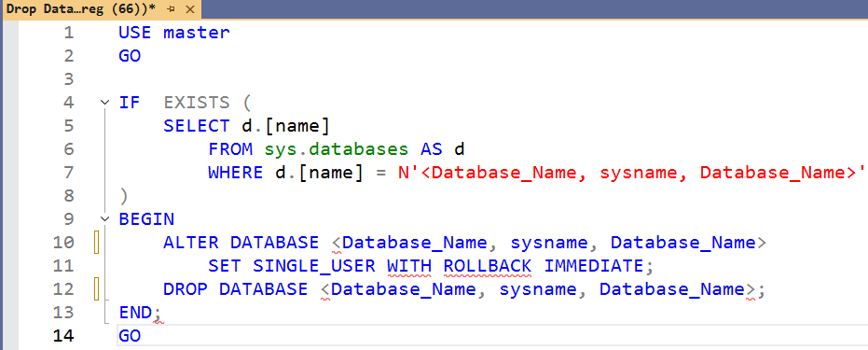This screenshot has height=350, width=868.
Task: Click the ALTER DATABASE keyword
Action: coord(241,243)
